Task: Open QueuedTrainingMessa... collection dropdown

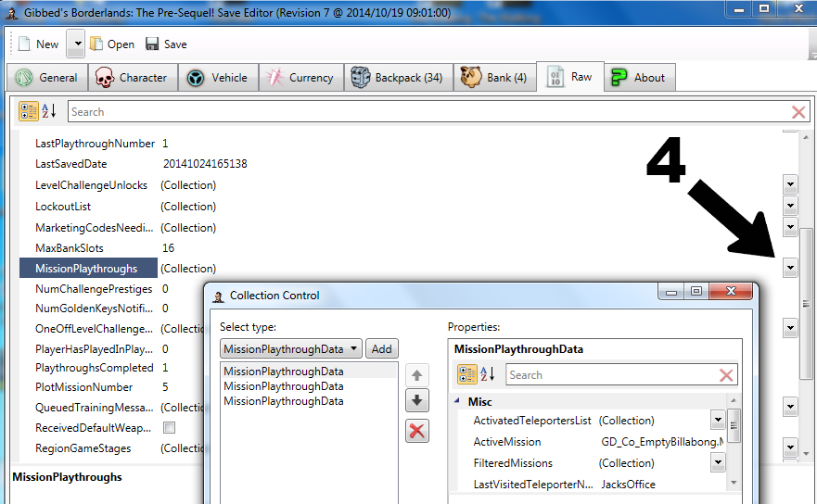Action: 790,407
